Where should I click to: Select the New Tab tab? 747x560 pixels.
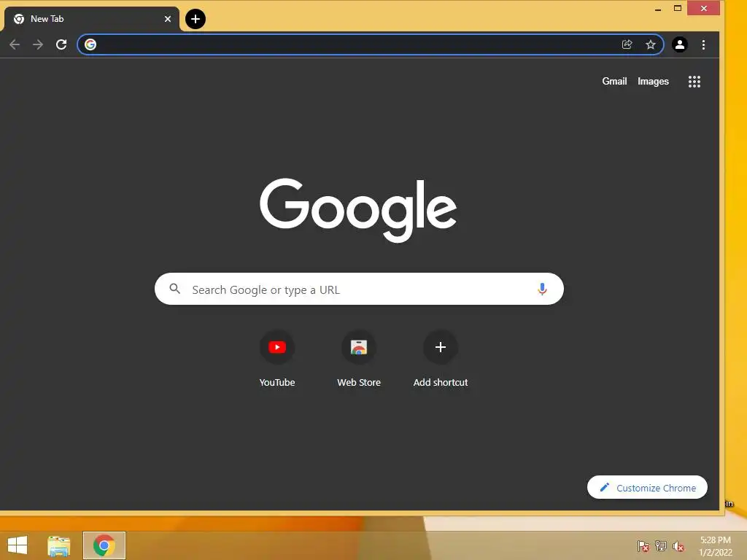(x=90, y=19)
